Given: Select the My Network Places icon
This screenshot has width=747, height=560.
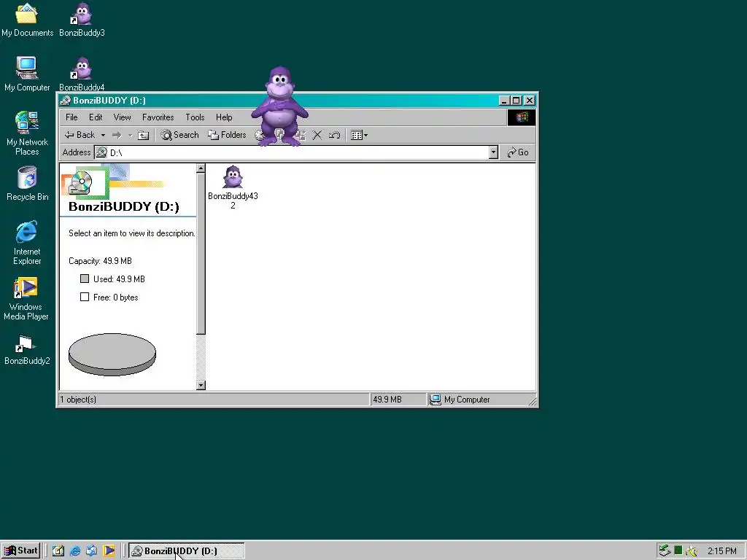Looking at the screenshot, I should point(27,133).
